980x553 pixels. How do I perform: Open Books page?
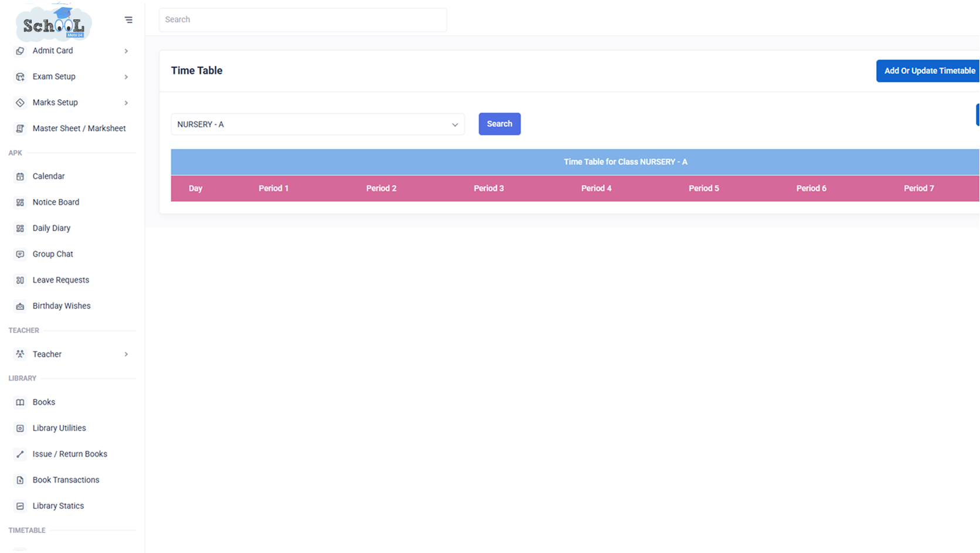44,402
